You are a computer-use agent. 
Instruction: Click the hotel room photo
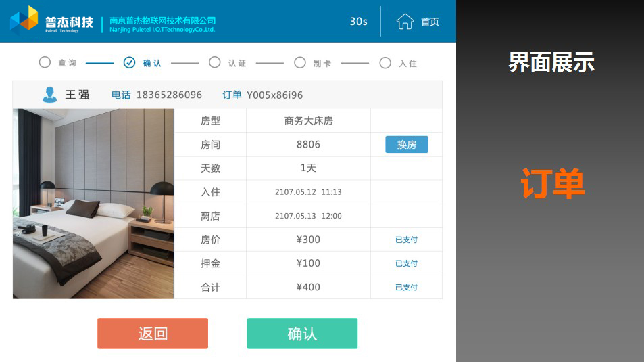tap(93, 203)
